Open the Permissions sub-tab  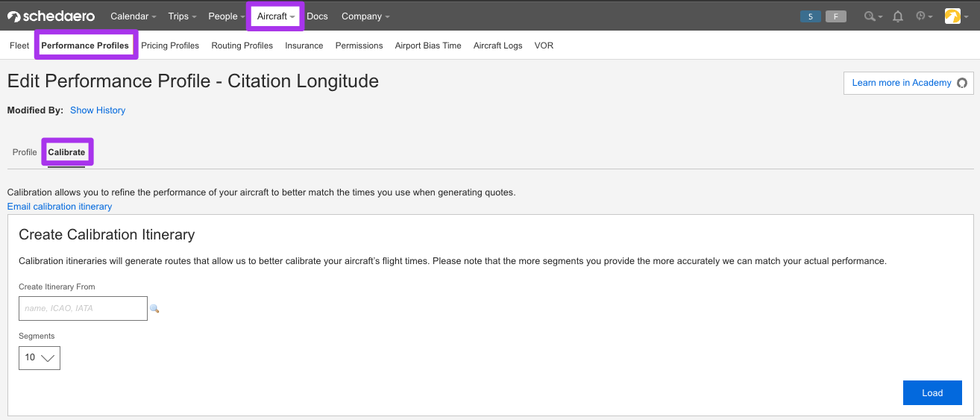point(359,46)
